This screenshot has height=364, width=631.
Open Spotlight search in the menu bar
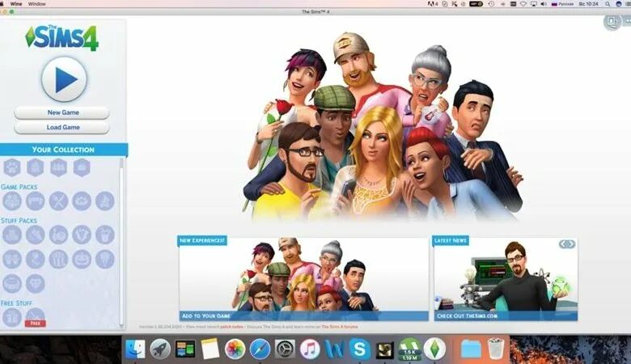[x=608, y=3]
